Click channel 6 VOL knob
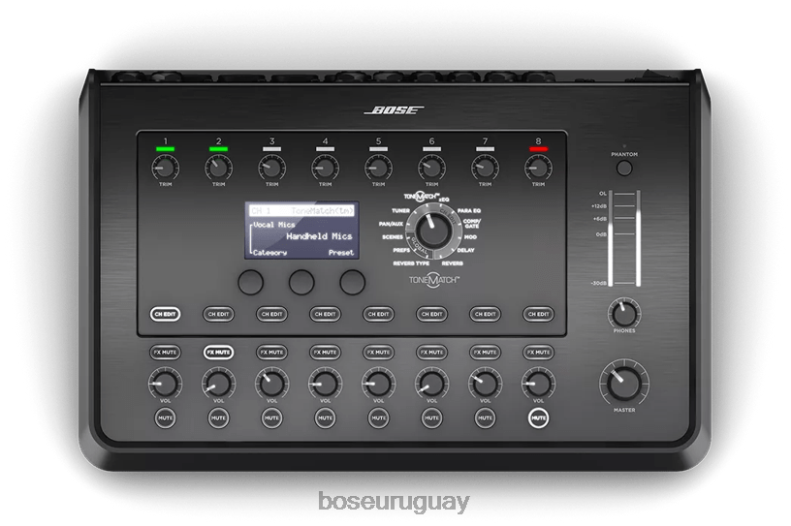Screen dimensions: 791x526 tap(432, 383)
